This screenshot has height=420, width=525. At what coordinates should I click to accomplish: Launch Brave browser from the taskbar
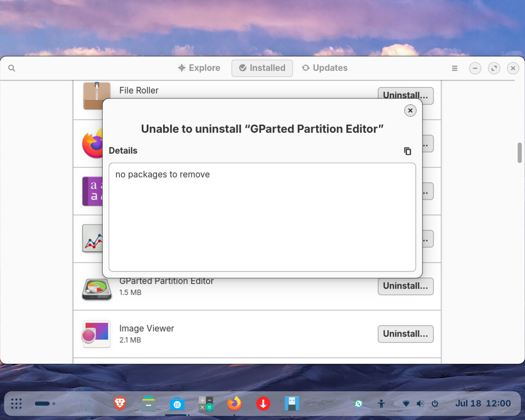coord(120,404)
